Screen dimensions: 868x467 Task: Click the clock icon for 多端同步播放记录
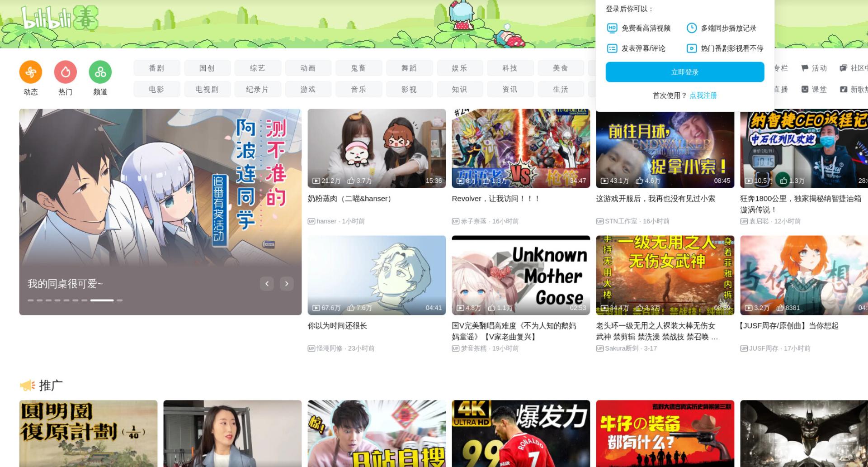(692, 28)
